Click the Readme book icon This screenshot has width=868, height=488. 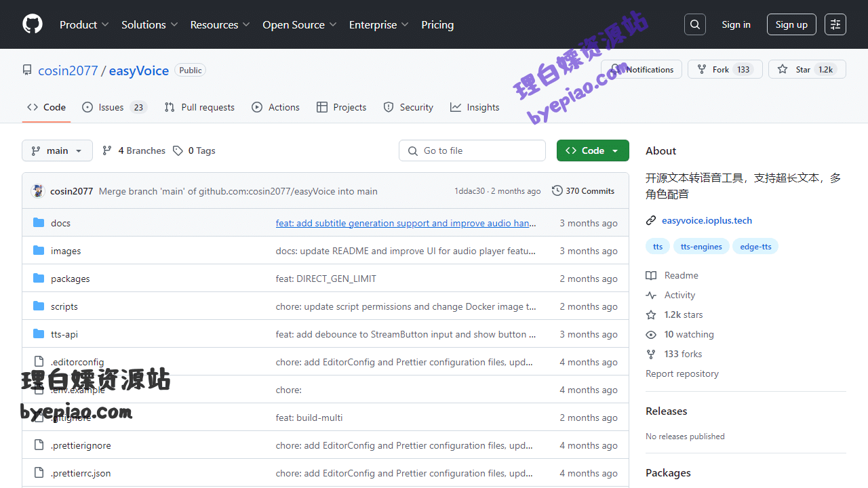pyautogui.click(x=651, y=275)
